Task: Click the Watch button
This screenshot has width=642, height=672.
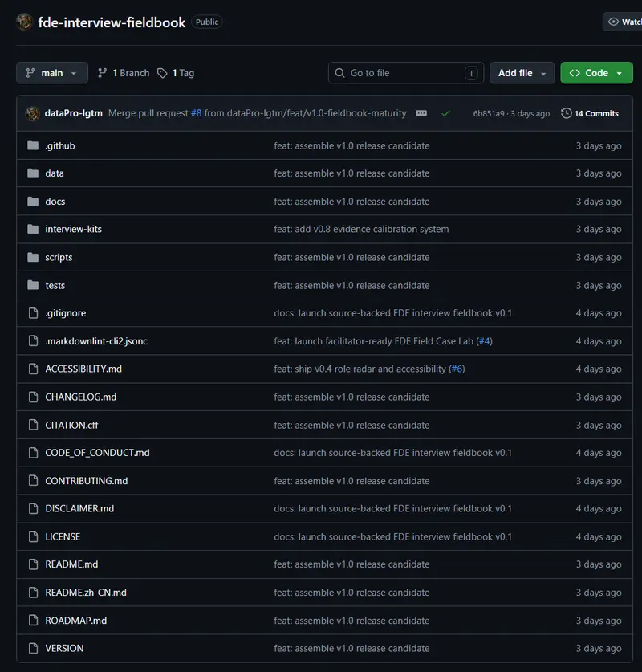Action: point(622,22)
